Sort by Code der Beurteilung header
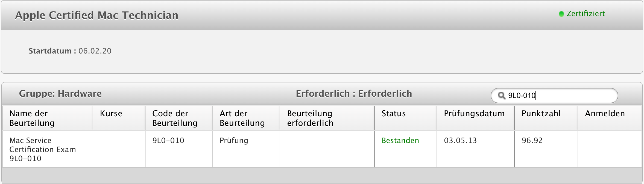The width and height of the screenshot is (644, 184). (x=175, y=118)
